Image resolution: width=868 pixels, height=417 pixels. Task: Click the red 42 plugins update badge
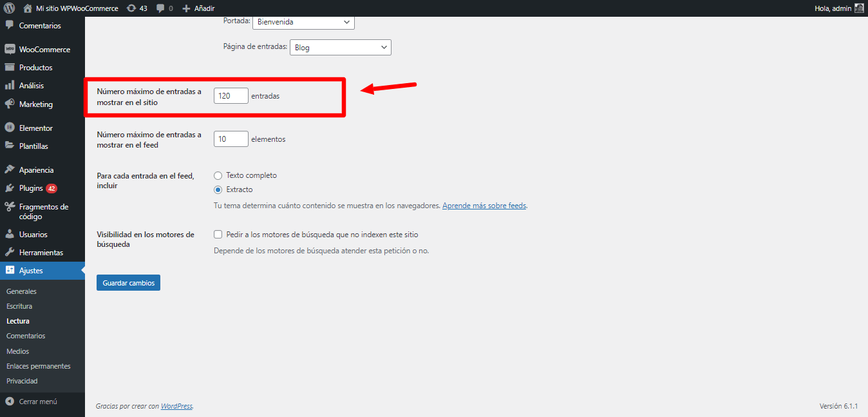coord(52,188)
